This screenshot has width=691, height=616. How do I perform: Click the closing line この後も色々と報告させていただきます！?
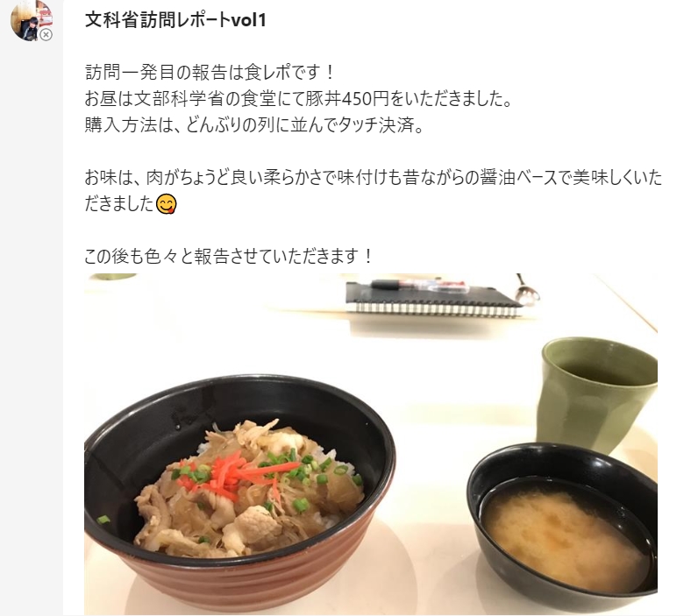tap(229, 256)
